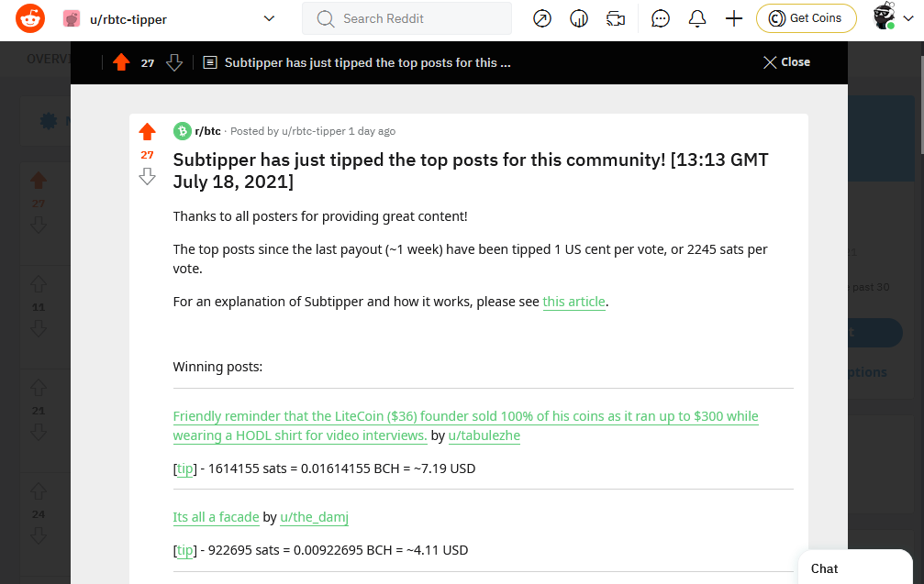Open the notifications bell
This screenshot has width=924, height=584.
(697, 19)
